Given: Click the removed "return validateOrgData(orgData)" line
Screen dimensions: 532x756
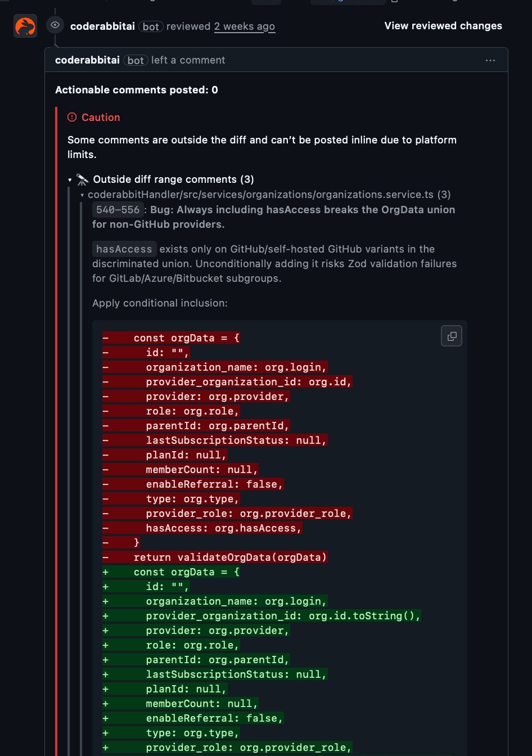Looking at the screenshot, I should pyautogui.click(x=231, y=557).
